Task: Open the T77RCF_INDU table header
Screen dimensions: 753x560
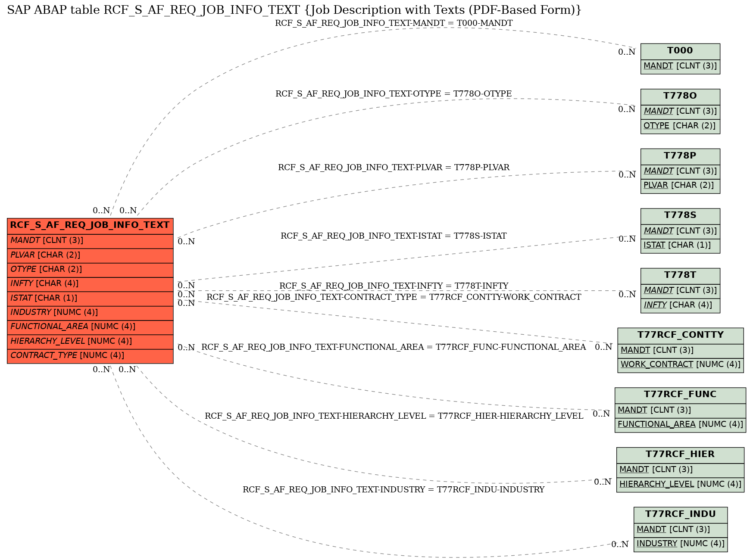Action: pyautogui.click(x=681, y=515)
